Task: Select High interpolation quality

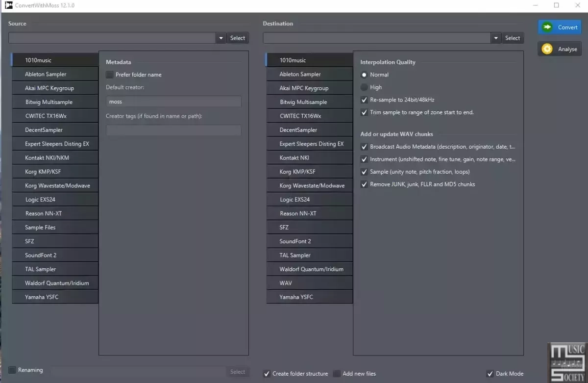Action: (364, 87)
